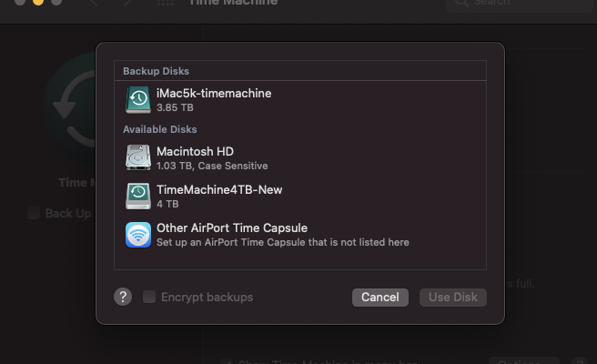
Task: Confirm with the Use Disk button
Action: 452,297
